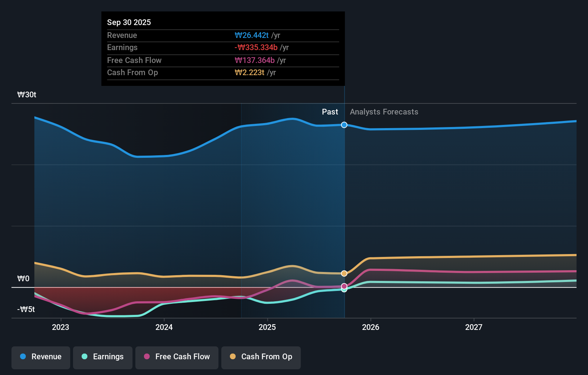
Task: Click the negative Earnings value in tooltip
Action: click(257, 47)
